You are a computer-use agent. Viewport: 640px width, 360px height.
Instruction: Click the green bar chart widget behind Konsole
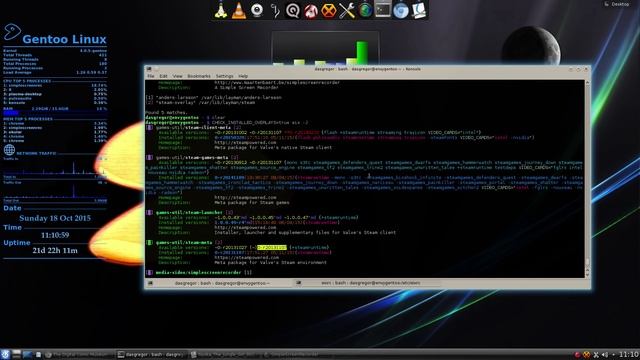click(325, 49)
